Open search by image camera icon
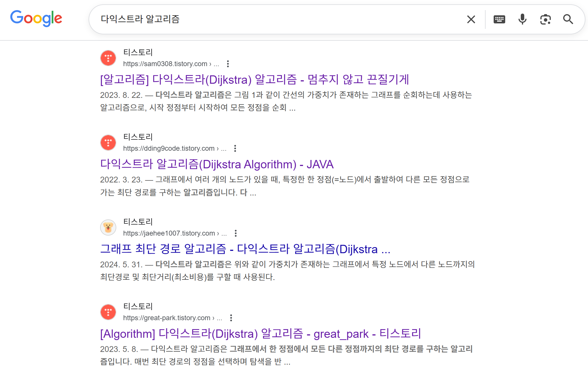 pyautogui.click(x=545, y=19)
